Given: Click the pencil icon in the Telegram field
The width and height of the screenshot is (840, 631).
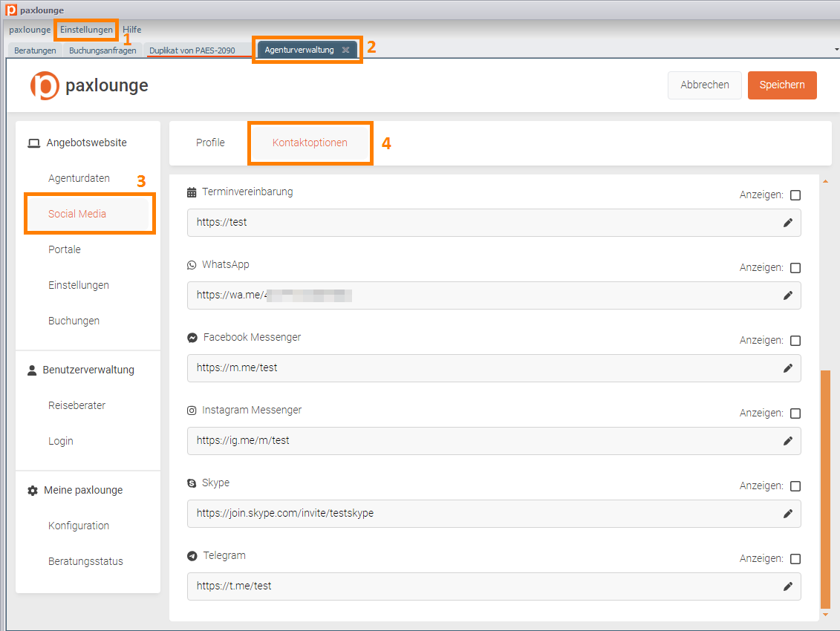Looking at the screenshot, I should click(x=787, y=586).
